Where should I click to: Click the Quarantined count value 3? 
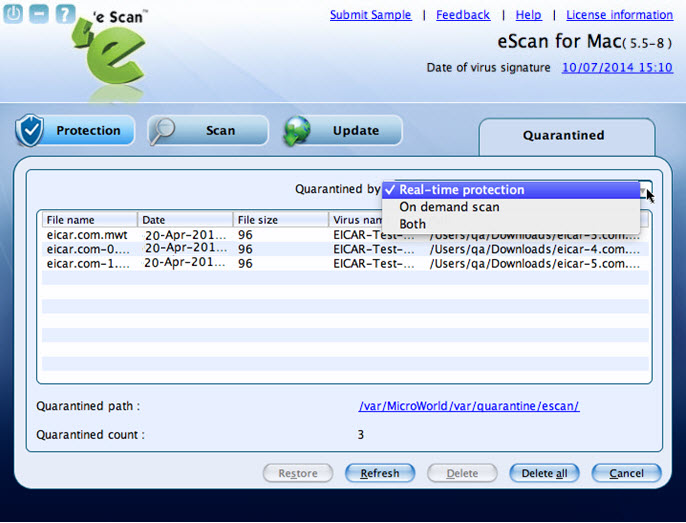coord(360,435)
